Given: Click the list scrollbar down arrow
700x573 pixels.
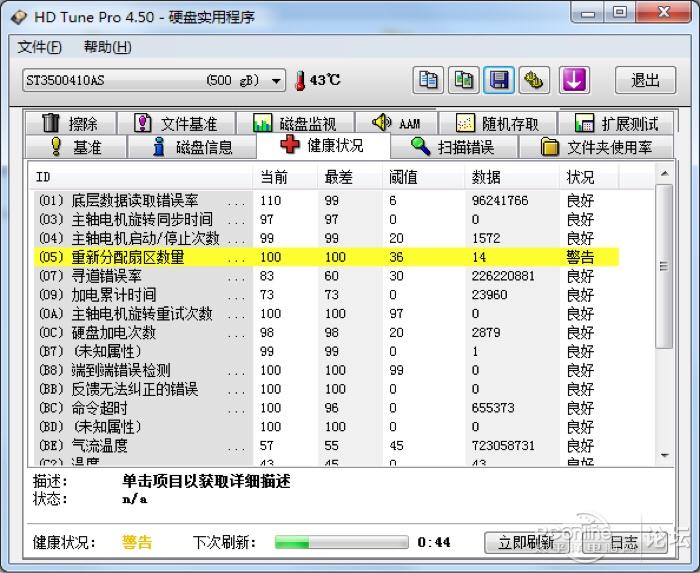Looking at the screenshot, I should 665,456.
